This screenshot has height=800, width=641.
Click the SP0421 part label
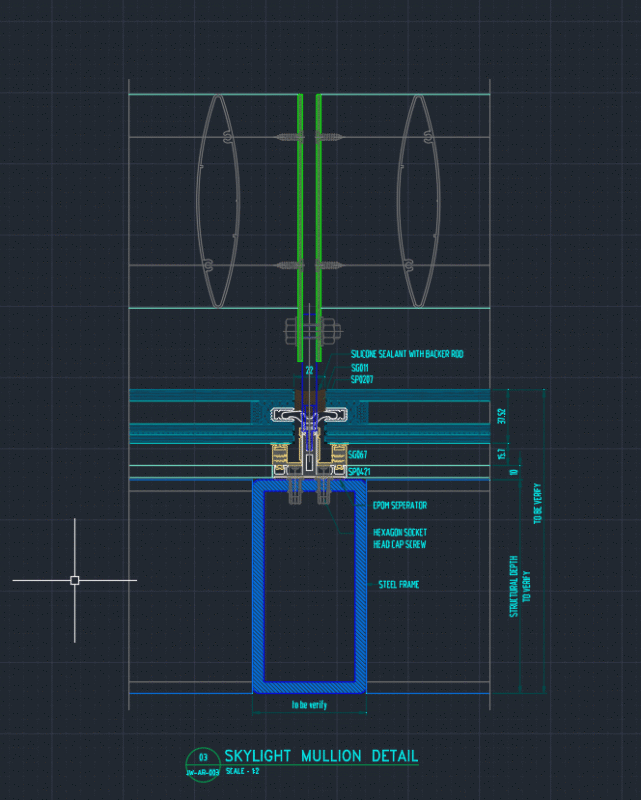pyautogui.click(x=359, y=471)
